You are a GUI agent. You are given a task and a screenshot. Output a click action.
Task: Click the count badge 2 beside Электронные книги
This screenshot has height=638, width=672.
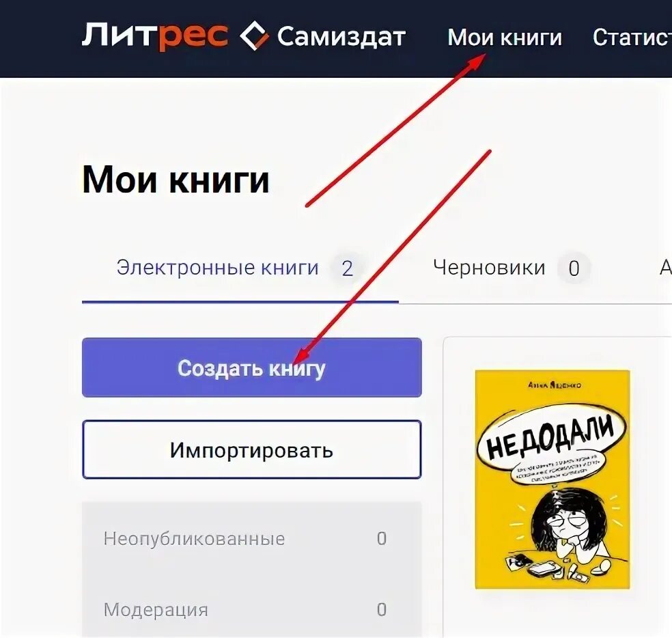point(347,268)
